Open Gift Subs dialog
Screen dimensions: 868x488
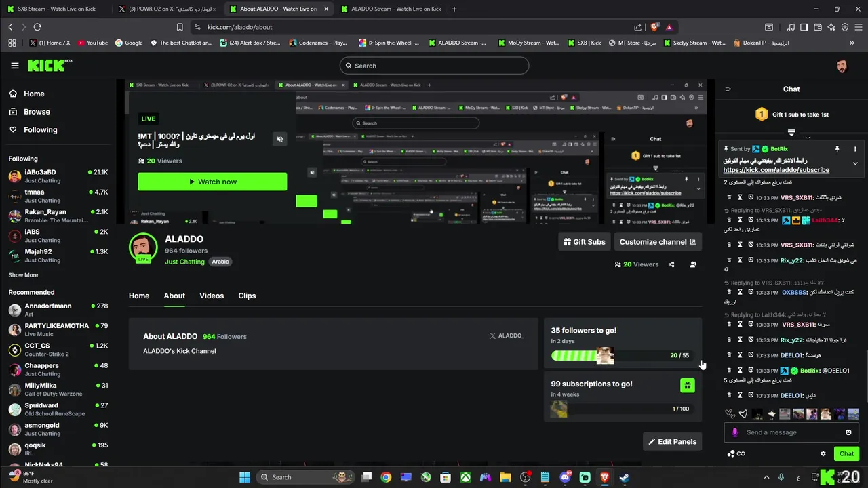tap(584, 242)
